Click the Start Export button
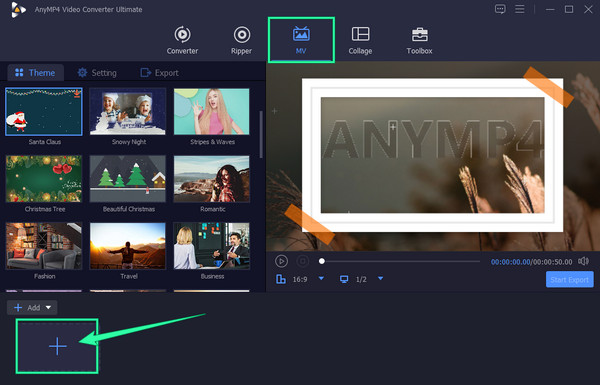This screenshot has height=385, width=600. click(x=569, y=279)
